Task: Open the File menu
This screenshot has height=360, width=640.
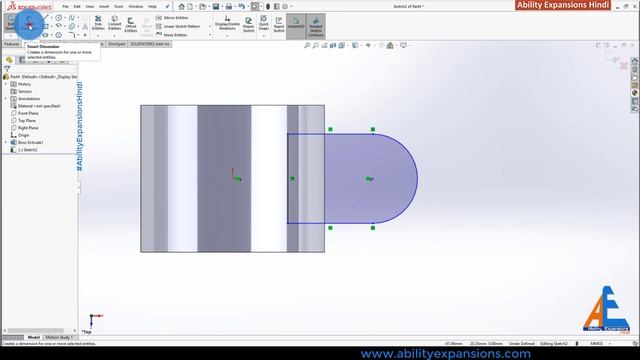Action: pyautogui.click(x=65, y=7)
